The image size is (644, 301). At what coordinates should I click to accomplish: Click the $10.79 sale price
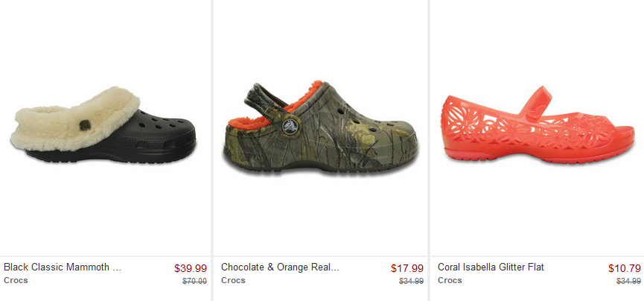(x=625, y=268)
